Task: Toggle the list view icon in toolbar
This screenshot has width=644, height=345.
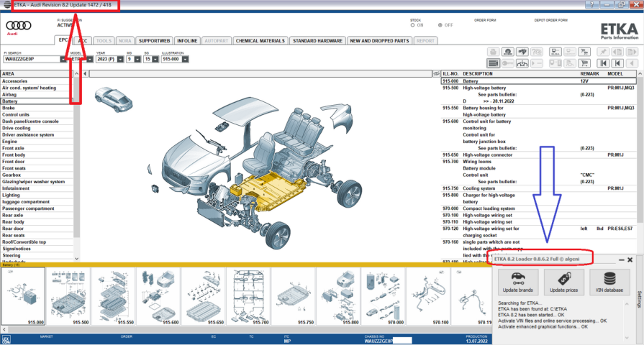Action: pos(494,63)
